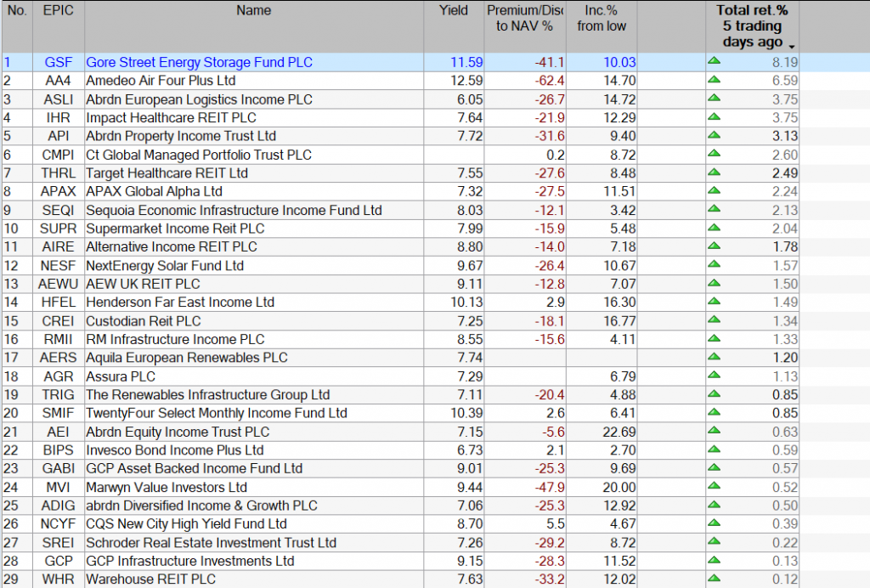870x588 pixels.
Task: Select CQS New City High Yield Fund Ltd
Action: click(x=186, y=524)
